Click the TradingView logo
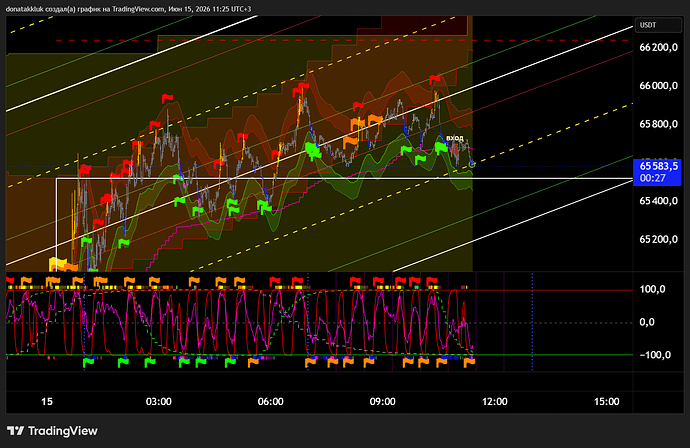Screen dimensions: 690x448 [52, 431]
